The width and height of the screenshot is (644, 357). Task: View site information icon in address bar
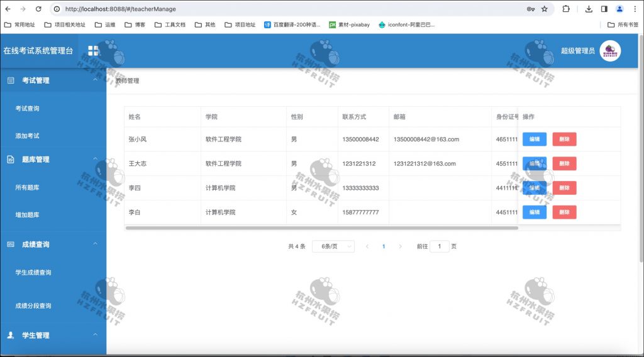[x=57, y=9]
